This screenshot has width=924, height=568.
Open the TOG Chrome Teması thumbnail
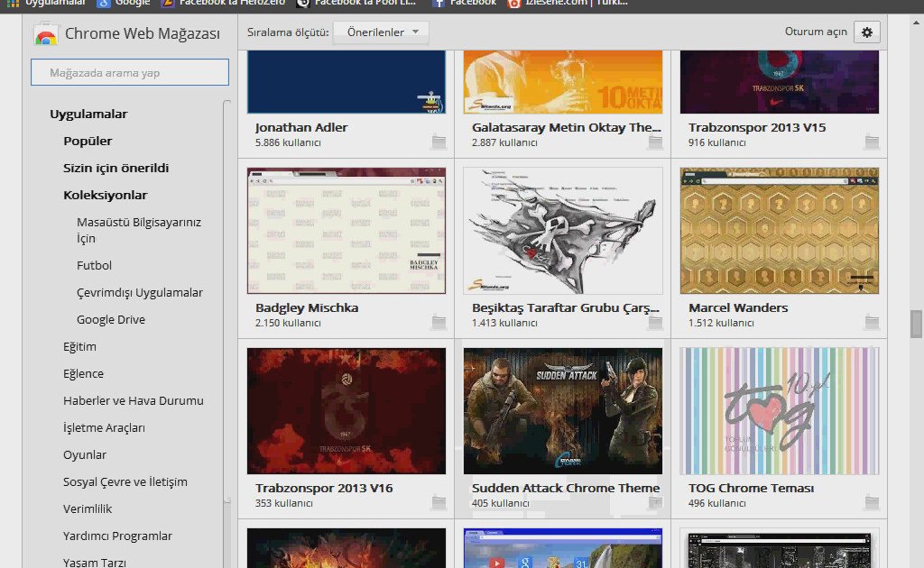pos(779,411)
